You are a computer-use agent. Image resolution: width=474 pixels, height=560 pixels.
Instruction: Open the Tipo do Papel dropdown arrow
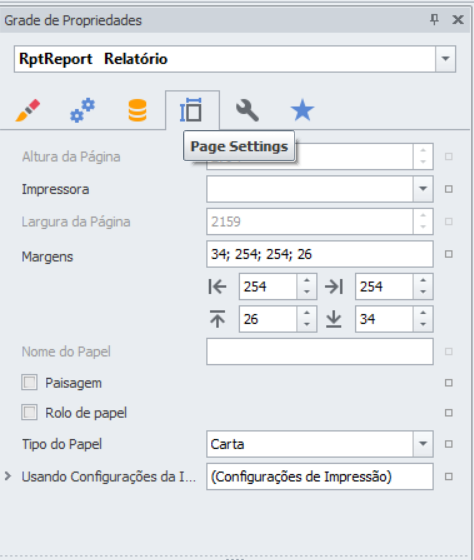pyautogui.click(x=423, y=444)
